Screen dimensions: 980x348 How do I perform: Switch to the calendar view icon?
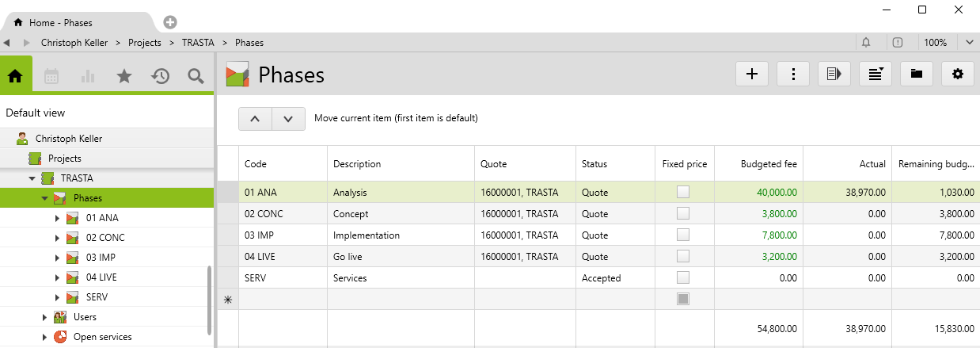(51, 76)
